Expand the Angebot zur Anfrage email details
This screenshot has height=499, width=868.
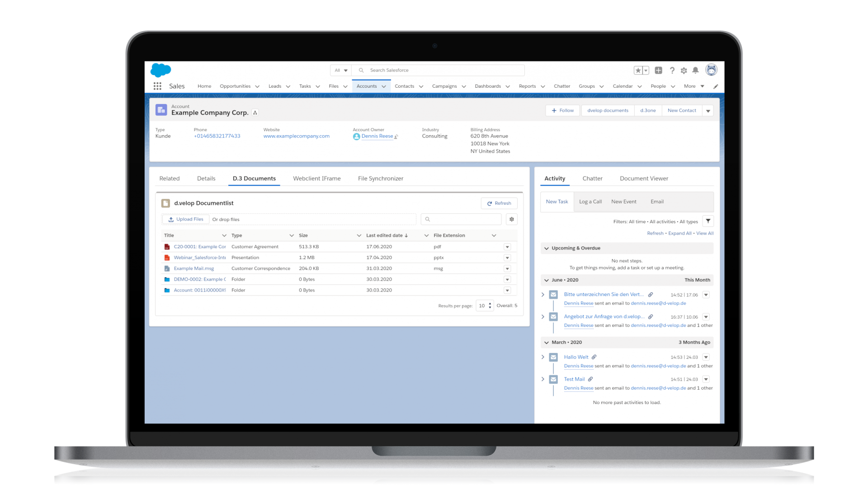[543, 317]
